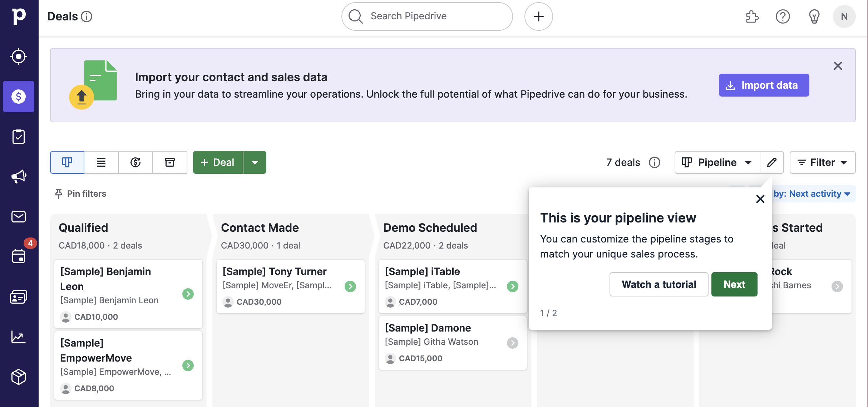Close the pipeline view tooltip
868x407 pixels.
click(760, 199)
